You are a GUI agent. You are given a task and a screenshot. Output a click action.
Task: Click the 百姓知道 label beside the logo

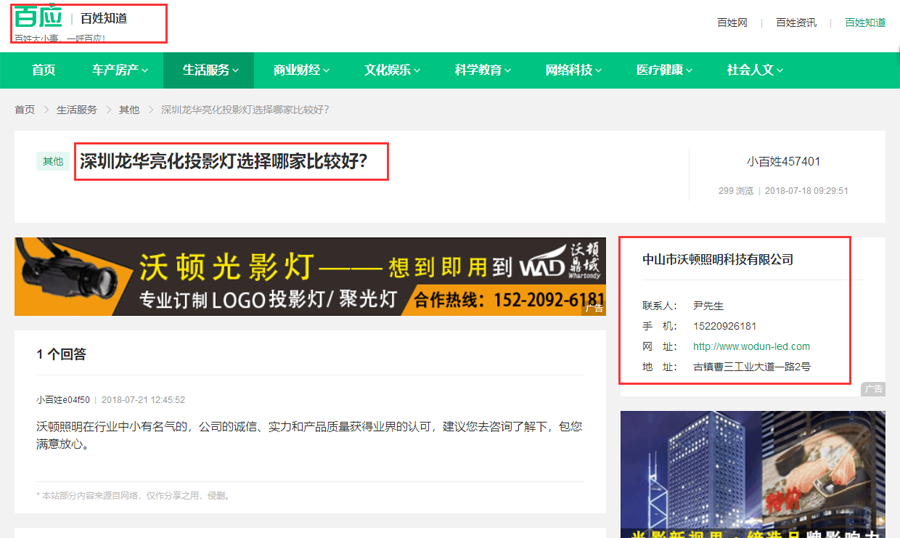click(x=104, y=18)
